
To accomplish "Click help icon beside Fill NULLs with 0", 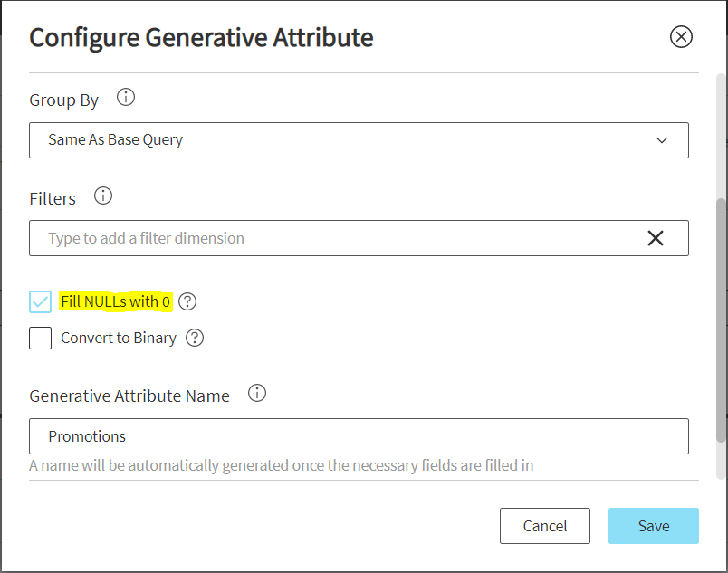I will pyautogui.click(x=187, y=301).
